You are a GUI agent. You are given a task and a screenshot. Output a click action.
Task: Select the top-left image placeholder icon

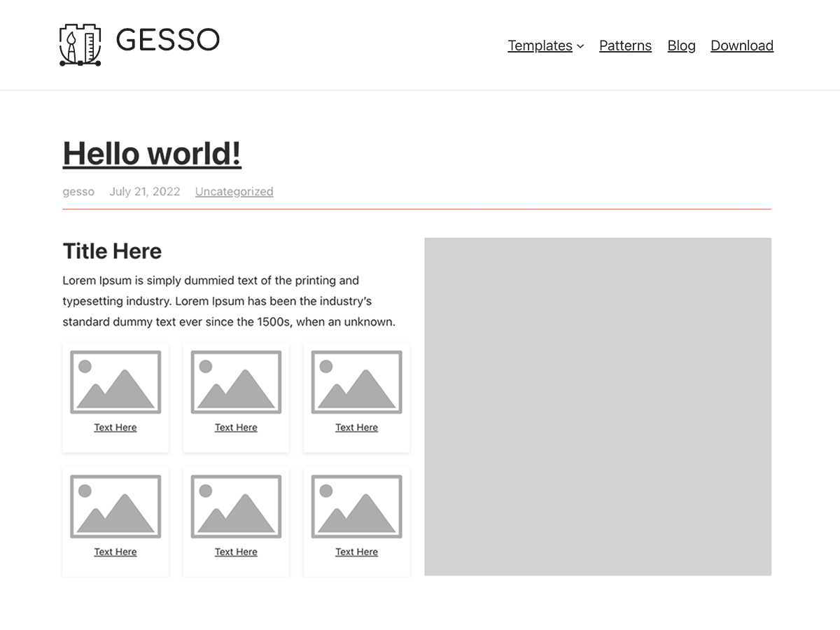click(115, 381)
